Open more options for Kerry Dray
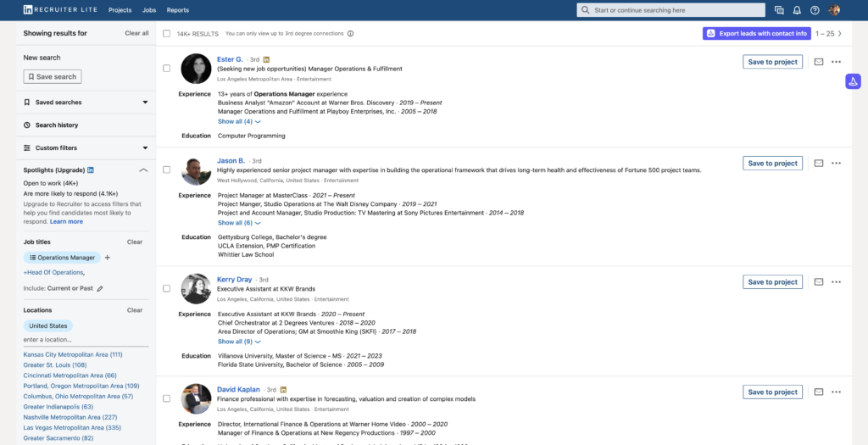This screenshot has height=445, width=868. (836, 281)
